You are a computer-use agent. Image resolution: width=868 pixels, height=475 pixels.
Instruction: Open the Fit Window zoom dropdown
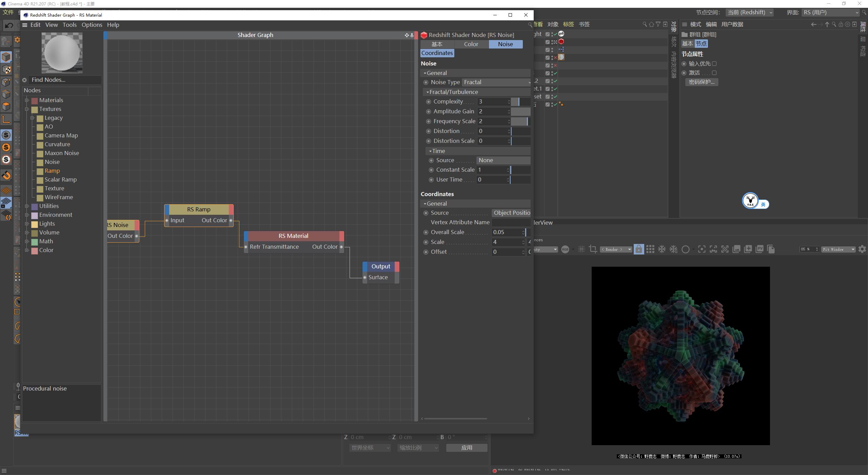click(x=837, y=249)
